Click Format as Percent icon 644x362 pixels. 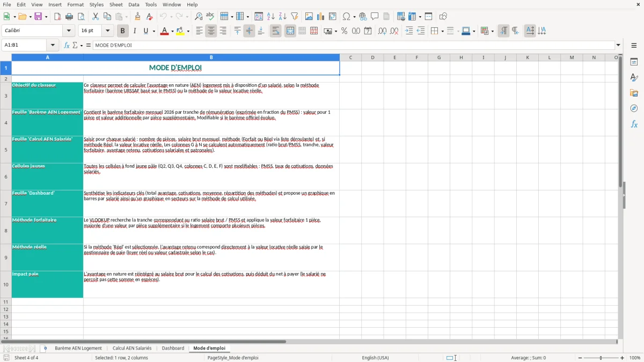click(344, 31)
